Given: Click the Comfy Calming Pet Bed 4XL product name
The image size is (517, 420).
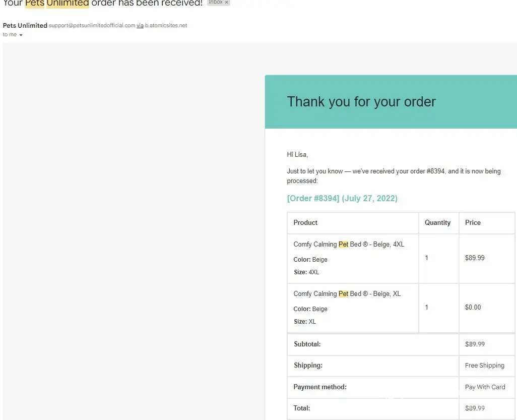Looking at the screenshot, I should 349,244.
